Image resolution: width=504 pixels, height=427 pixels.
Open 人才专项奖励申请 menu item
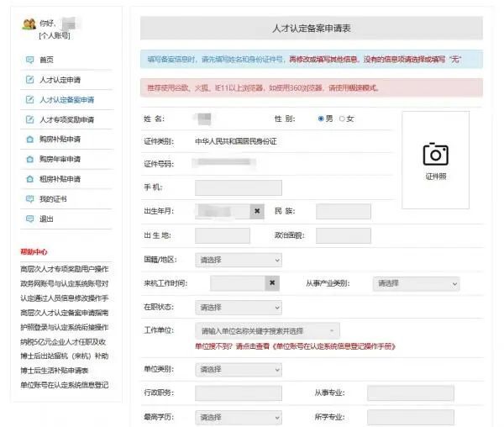click(67, 119)
